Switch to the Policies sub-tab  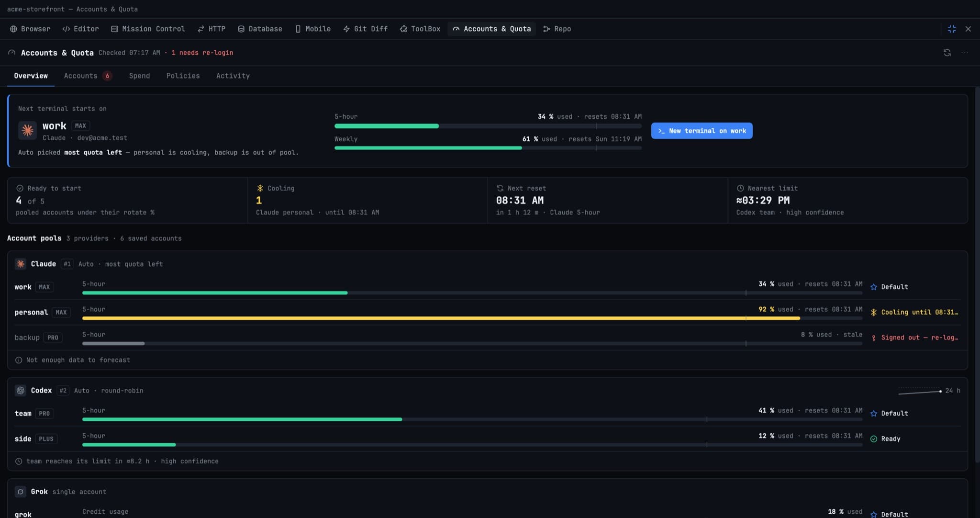click(x=183, y=76)
